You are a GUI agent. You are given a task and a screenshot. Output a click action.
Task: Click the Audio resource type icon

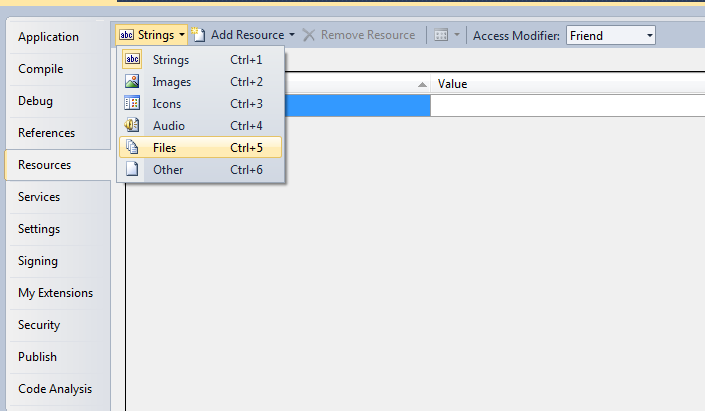coord(132,125)
